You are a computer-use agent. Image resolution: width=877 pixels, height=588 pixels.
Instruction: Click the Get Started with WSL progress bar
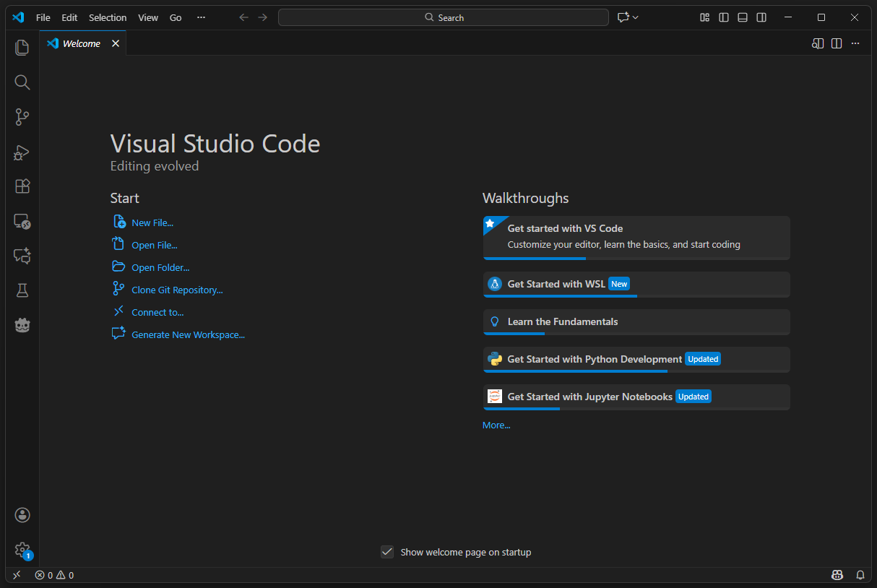560,295
